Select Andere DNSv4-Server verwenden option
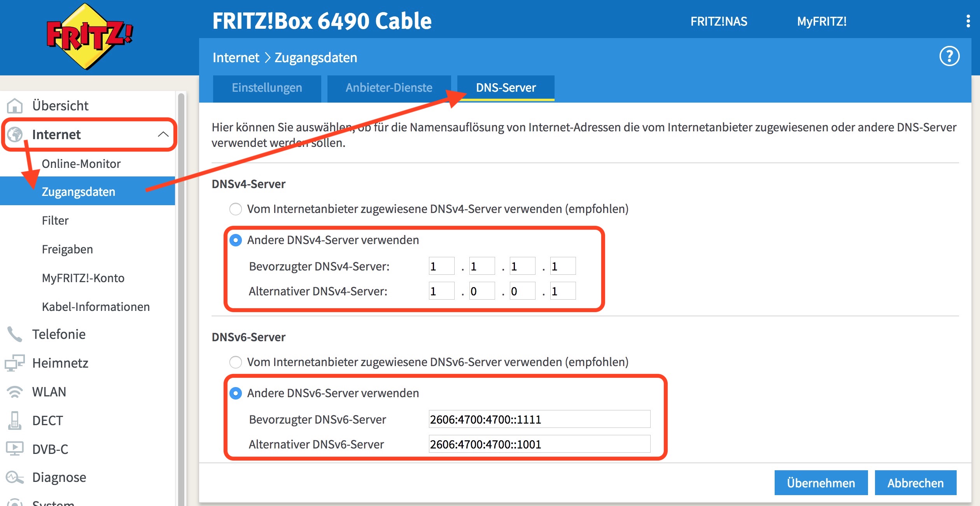 pyautogui.click(x=235, y=240)
